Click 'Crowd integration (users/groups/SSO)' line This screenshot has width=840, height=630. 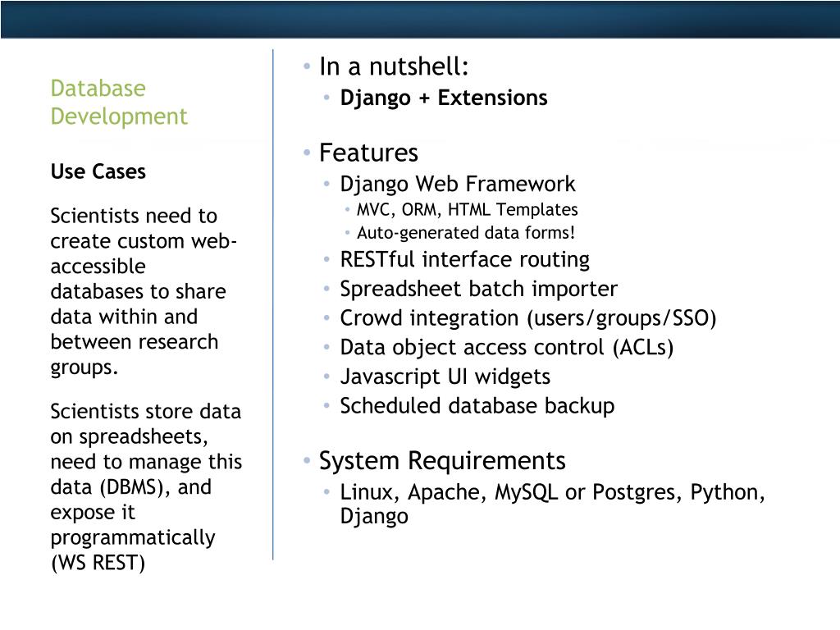coord(527,318)
